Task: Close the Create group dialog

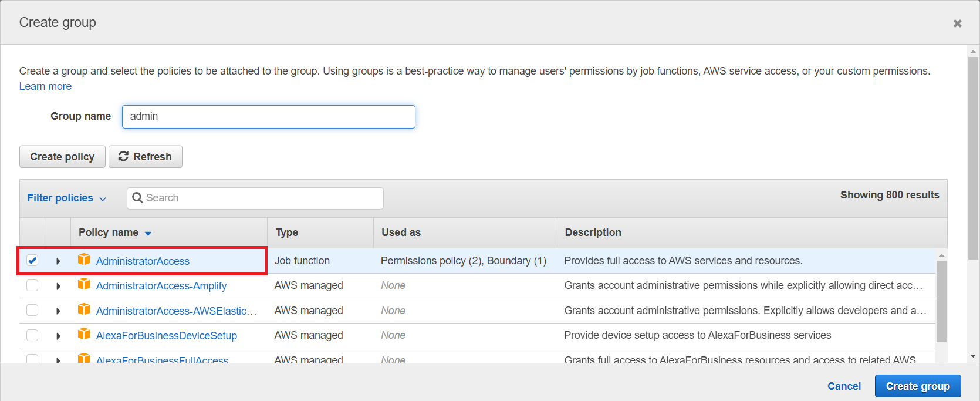Action: [x=957, y=23]
